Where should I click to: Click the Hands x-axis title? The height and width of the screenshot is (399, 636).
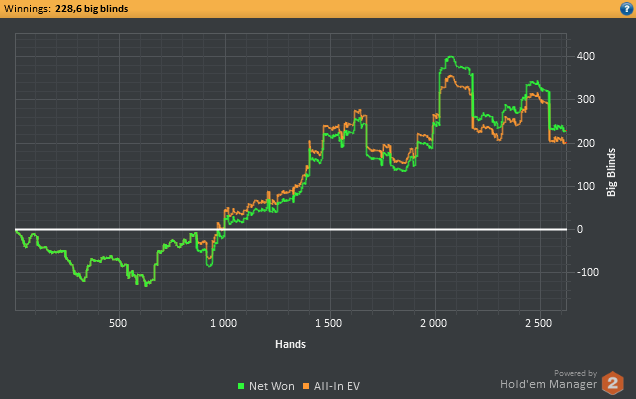coord(290,344)
